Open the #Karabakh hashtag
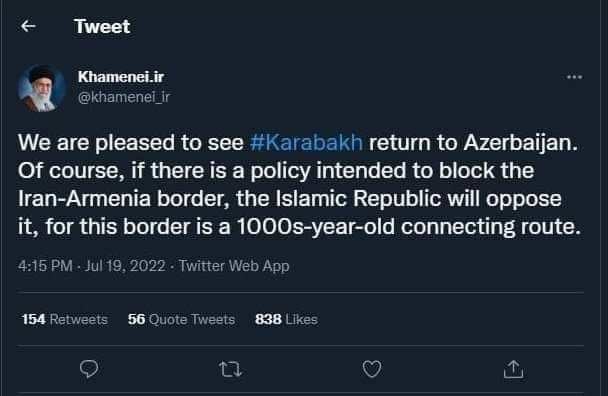Screen dimensions: 608x396 click(306, 142)
